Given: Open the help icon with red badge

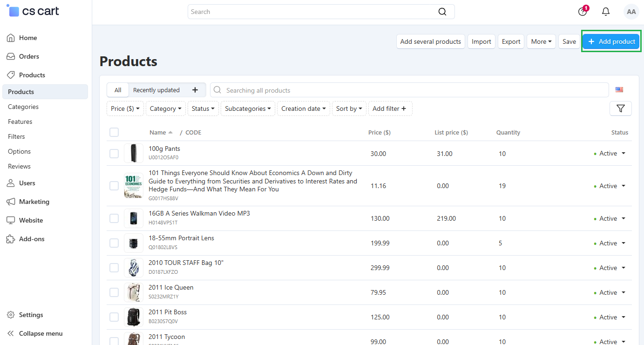Looking at the screenshot, I should [583, 11].
